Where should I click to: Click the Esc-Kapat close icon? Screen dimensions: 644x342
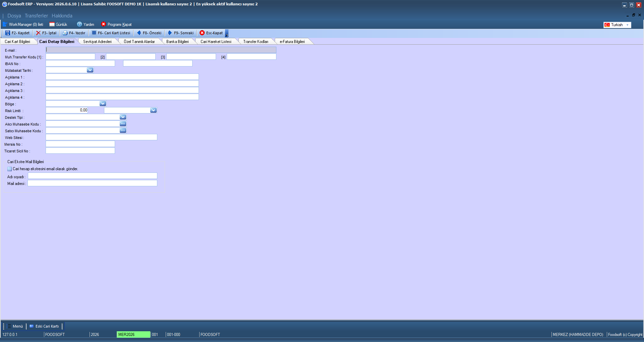click(202, 33)
